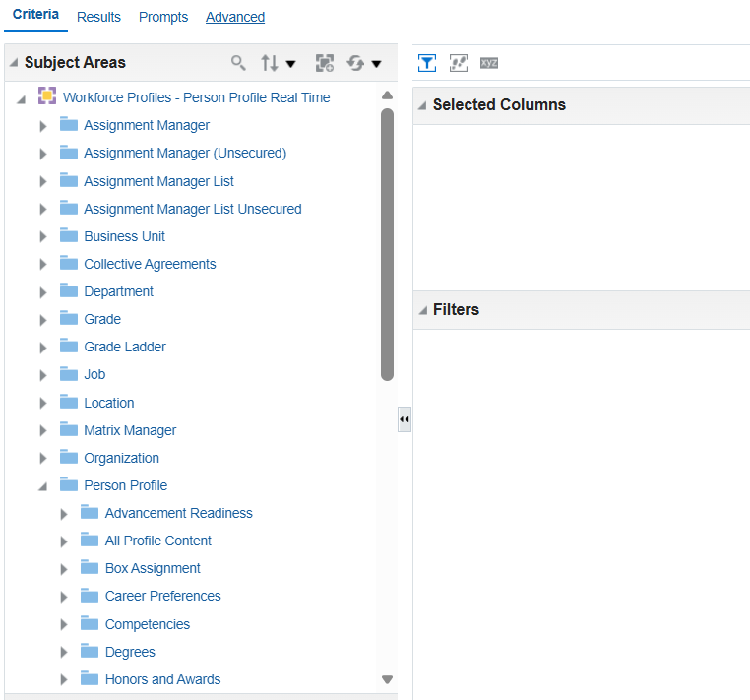Select the Advancement Readiness item

178,513
